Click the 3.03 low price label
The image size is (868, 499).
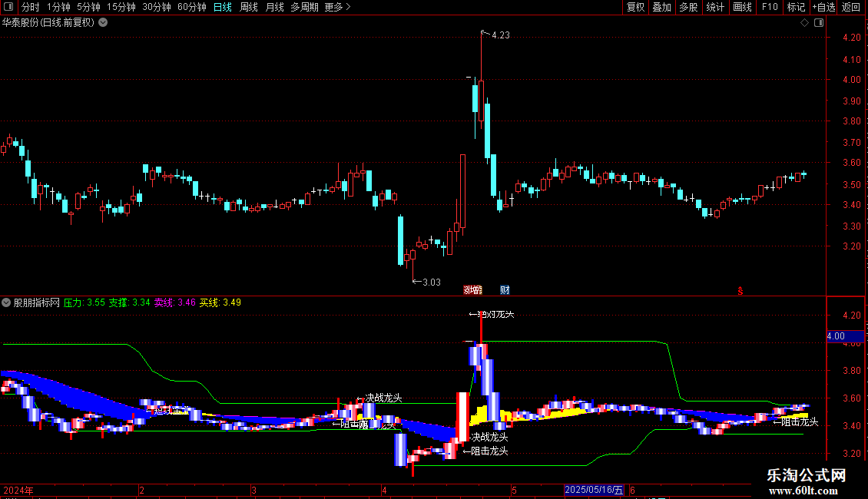point(432,283)
